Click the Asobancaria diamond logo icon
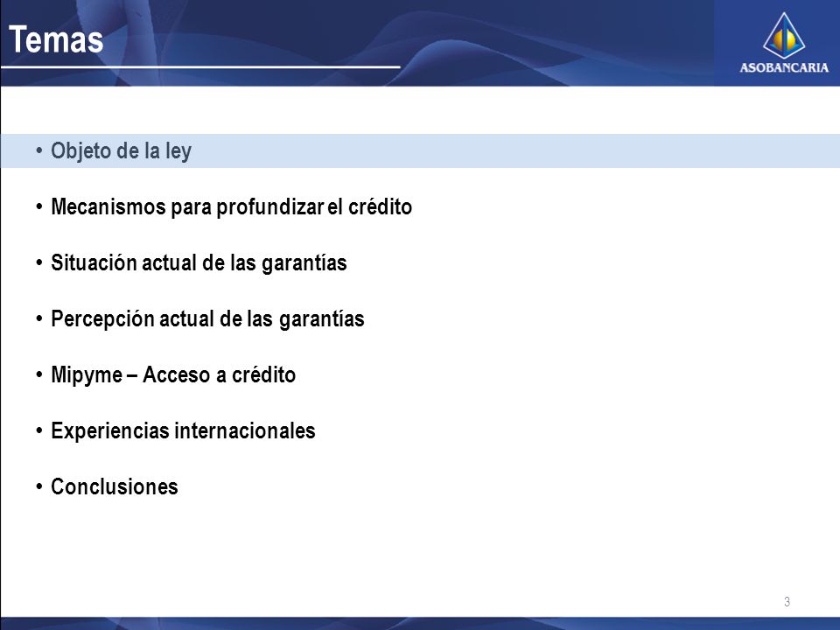The image size is (840, 630). [x=784, y=35]
